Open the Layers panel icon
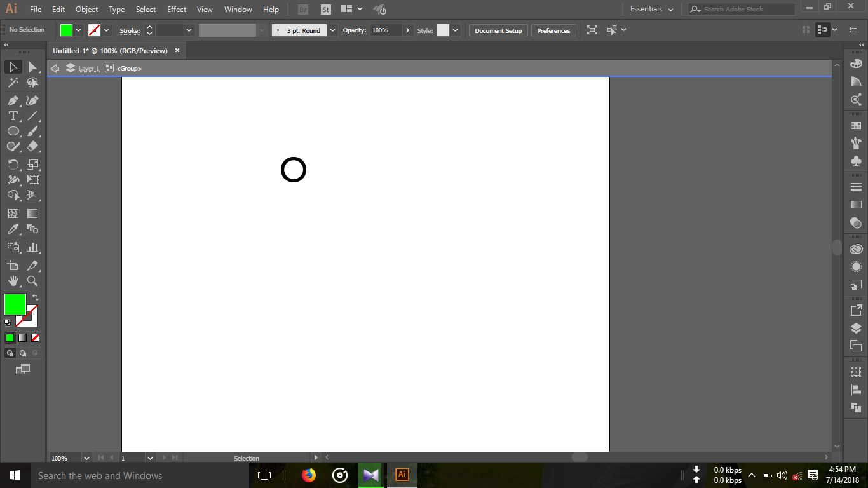Image resolution: width=868 pixels, height=488 pixels. [x=856, y=329]
